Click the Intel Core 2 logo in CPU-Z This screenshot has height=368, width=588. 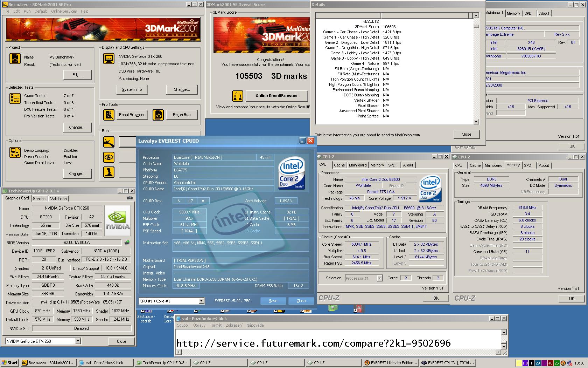click(x=430, y=189)
